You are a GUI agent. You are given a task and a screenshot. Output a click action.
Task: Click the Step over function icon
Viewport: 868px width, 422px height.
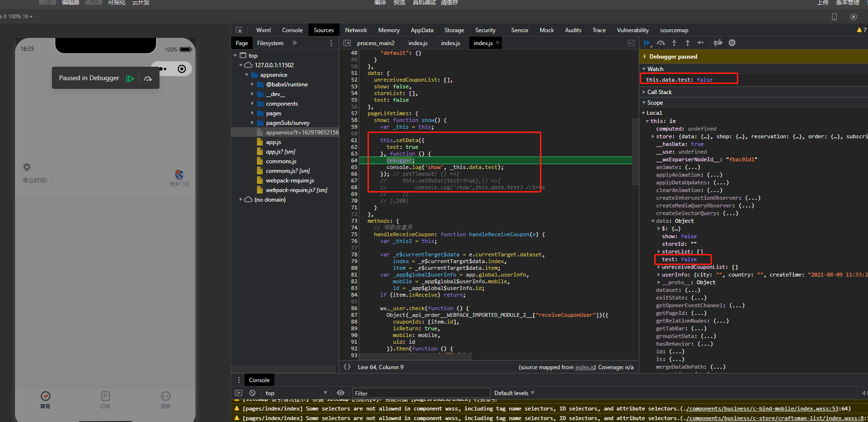tap(661, 43)
